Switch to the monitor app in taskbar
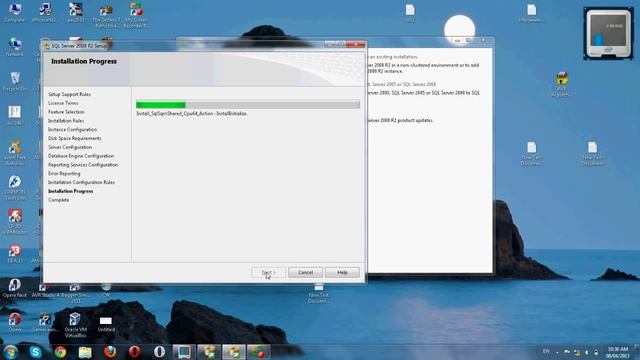640x360 pixels. point(184,352)
